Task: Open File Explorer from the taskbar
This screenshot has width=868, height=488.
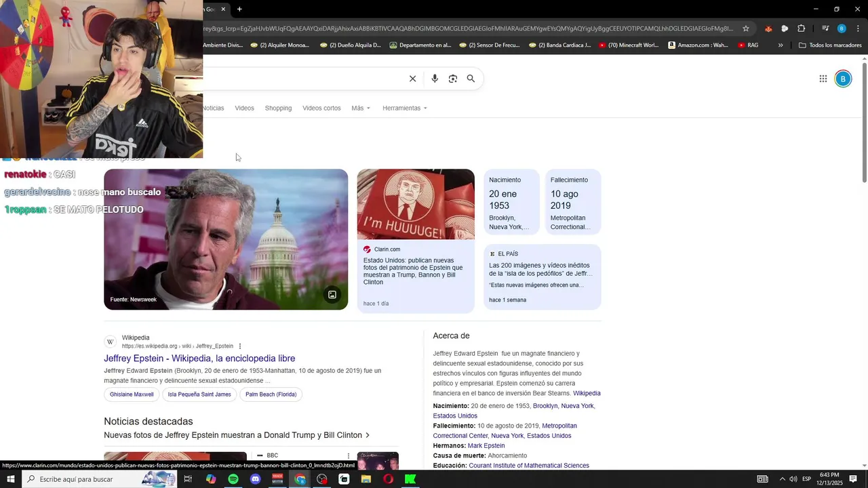Action: [x=366, y=479]
